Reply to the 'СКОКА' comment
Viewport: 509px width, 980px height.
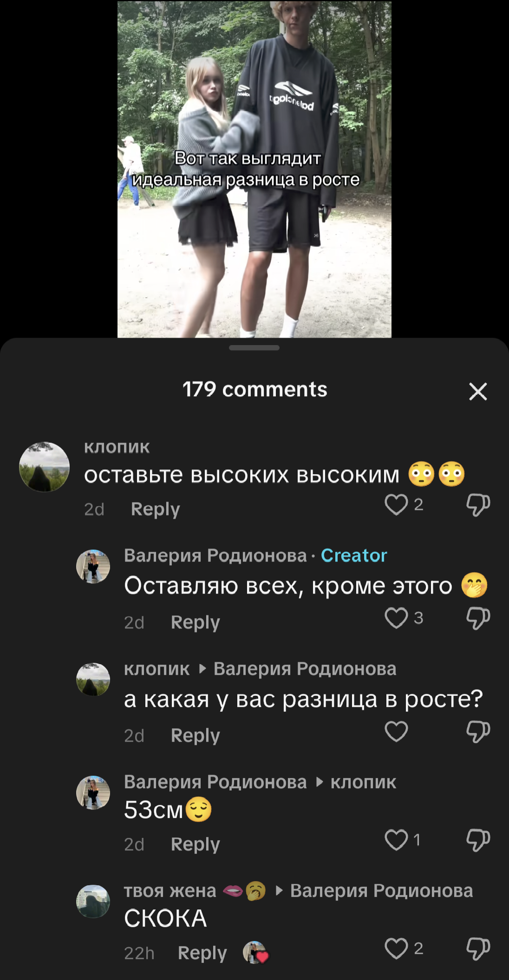click(x=202, y=953)
